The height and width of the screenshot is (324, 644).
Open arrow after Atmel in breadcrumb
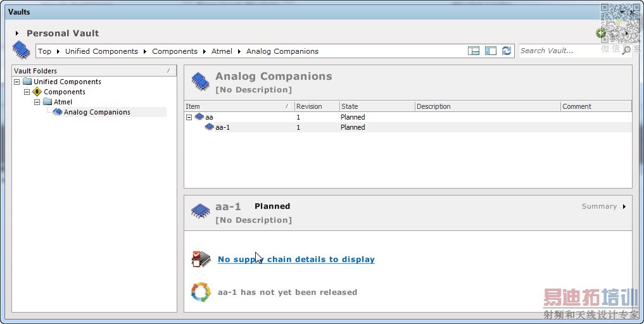tap(239, 51)
